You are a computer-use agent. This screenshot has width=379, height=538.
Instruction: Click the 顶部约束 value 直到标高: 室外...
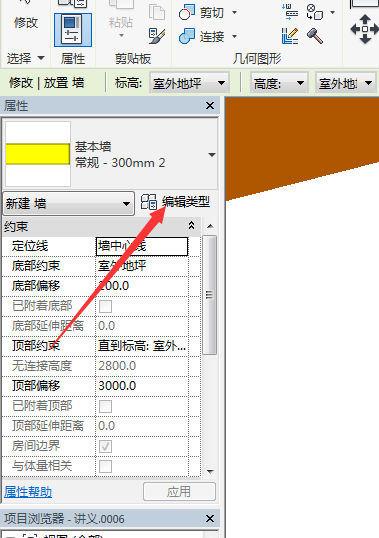pos(142,346)
